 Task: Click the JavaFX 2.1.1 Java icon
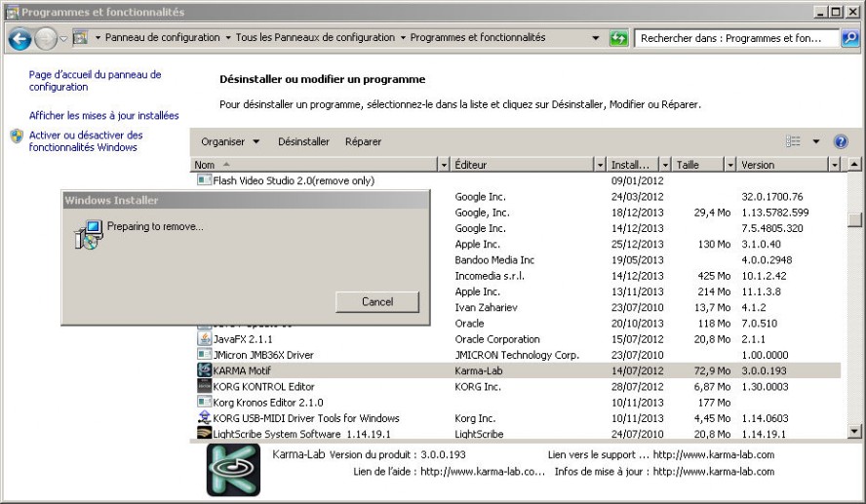(205, 338)
